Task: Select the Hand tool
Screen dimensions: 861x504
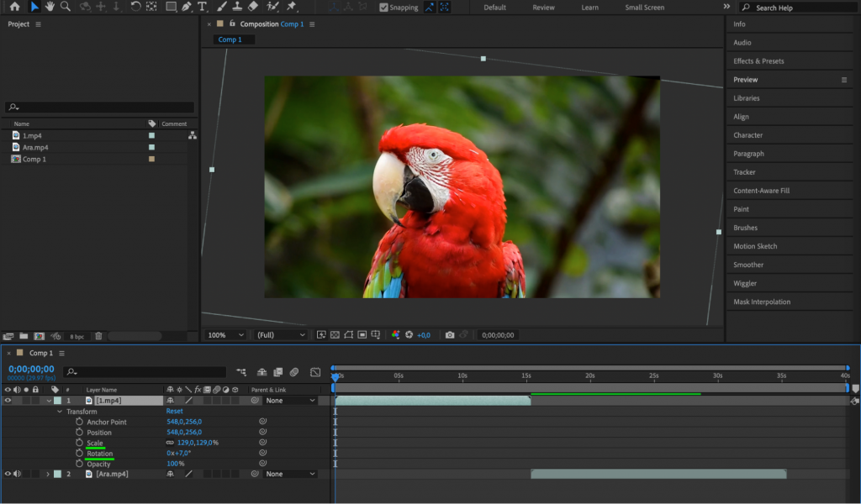Action: 50,7
